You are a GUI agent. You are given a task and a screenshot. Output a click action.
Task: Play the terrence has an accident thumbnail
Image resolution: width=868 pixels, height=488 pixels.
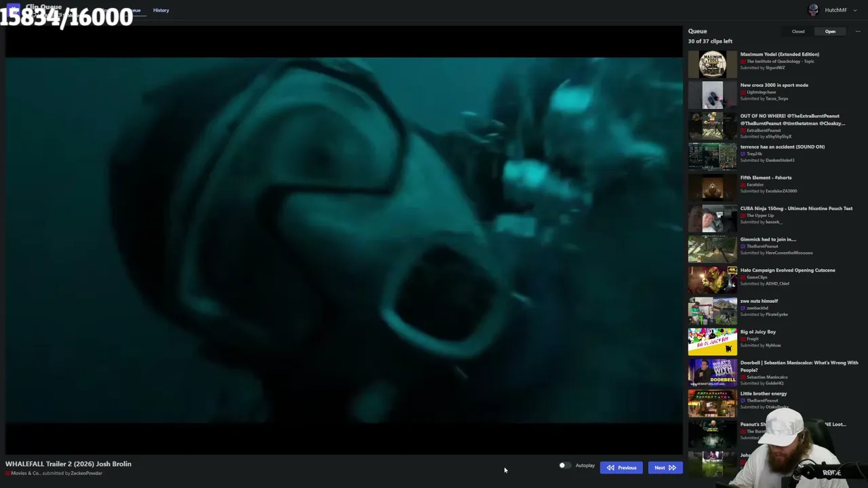pos(712,157)
